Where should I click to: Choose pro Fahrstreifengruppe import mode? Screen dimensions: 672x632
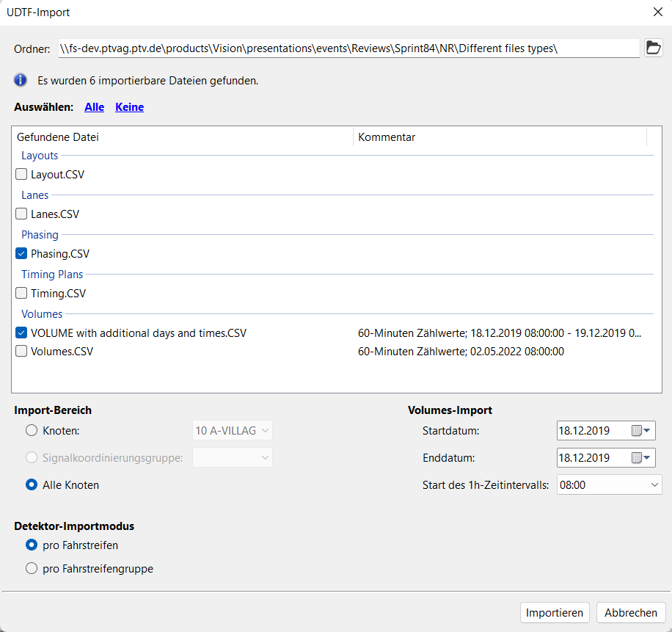coord(32,568)
